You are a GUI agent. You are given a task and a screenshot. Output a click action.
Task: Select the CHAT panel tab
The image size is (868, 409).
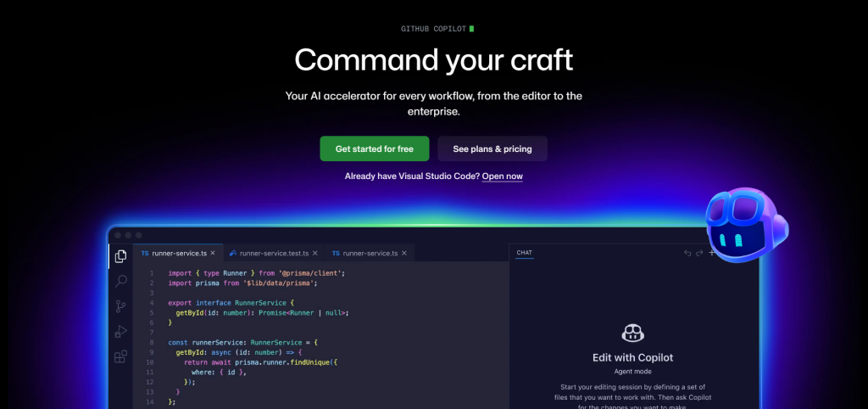[524, 253]
